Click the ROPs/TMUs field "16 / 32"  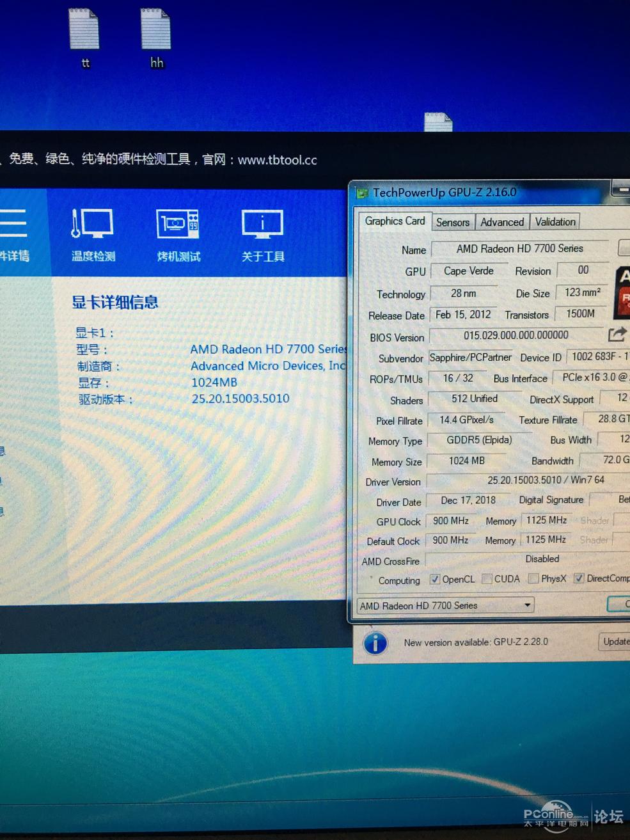tap(458, 378)
